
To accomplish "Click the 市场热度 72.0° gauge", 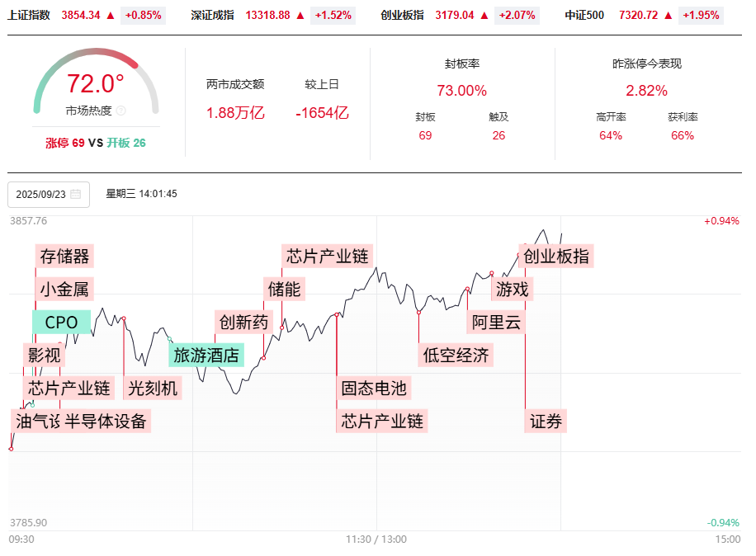I will [x=96, y=84].
